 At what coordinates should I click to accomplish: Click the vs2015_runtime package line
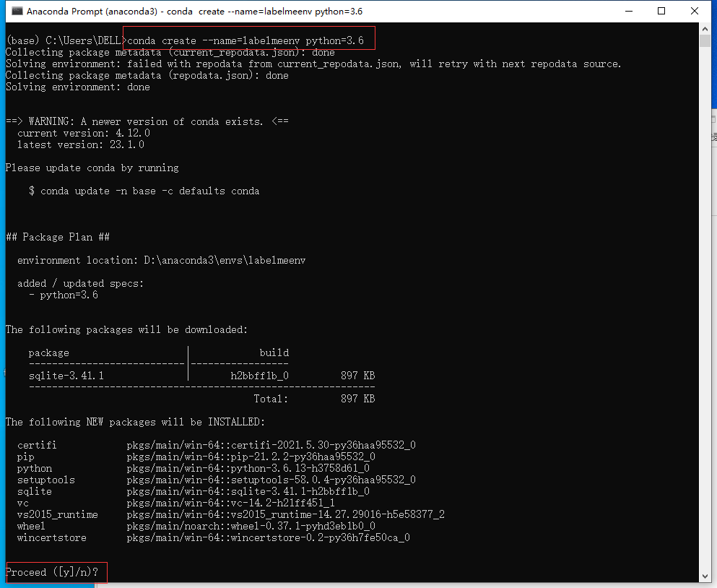click(x=230, y=514)
